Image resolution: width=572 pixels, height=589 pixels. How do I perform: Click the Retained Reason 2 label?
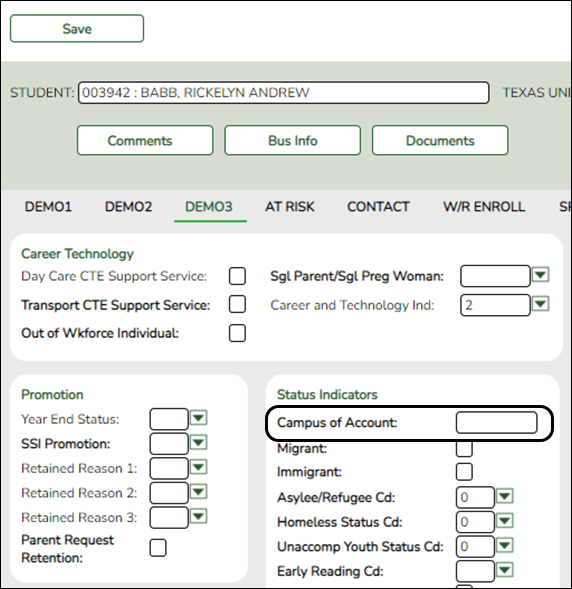79,493
